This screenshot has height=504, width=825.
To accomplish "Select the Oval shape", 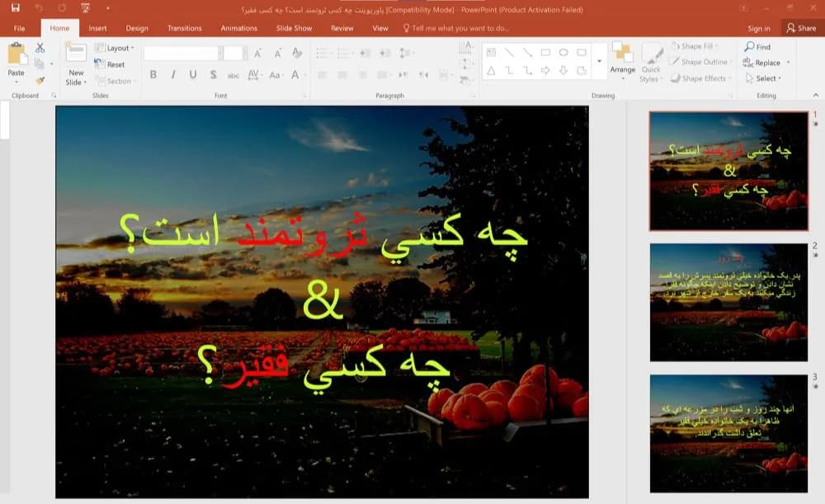I will (563, 52).
